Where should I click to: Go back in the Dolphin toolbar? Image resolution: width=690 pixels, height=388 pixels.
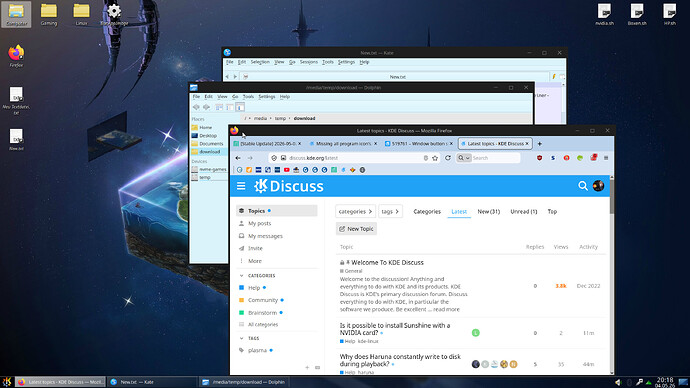point(196,107)
